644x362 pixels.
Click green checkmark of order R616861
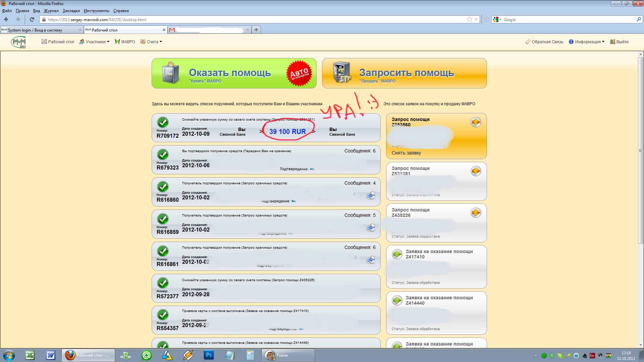coord(163,251)
